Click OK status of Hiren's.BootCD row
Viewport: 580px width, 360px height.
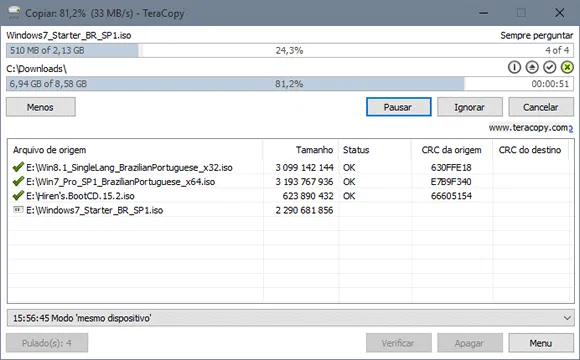tap(349, 196)
